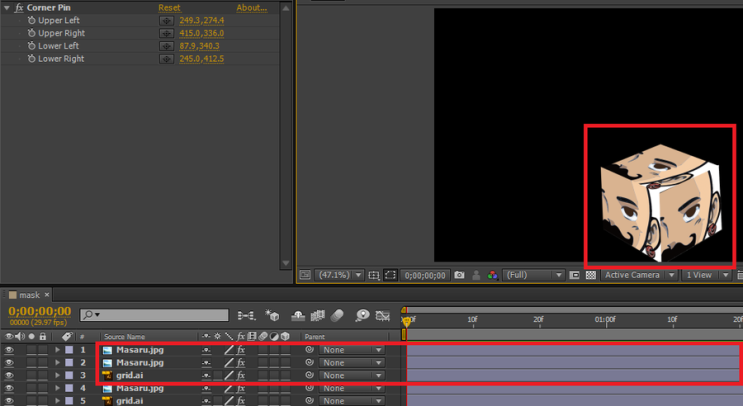Screen dimensions: 743x406
Task: Click the Upper Right stopwatch icon
Action: coord(32,33)
